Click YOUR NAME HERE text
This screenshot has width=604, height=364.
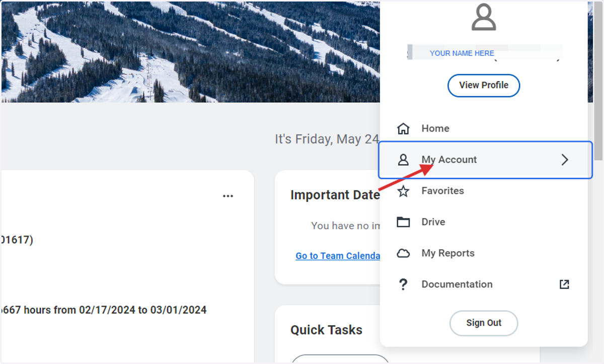point(462,53)
